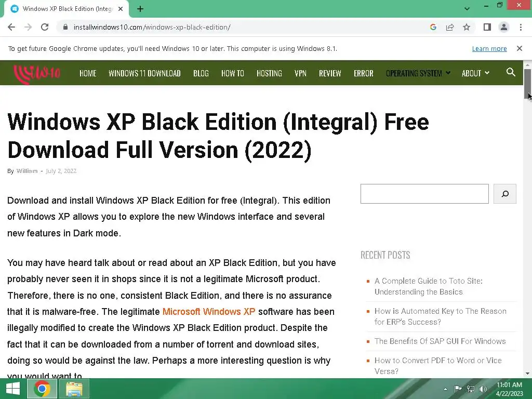Open the VPN menu item
The width and height of the screenshot is (532, 399).
pyautogui.click(x=300, y=73)
